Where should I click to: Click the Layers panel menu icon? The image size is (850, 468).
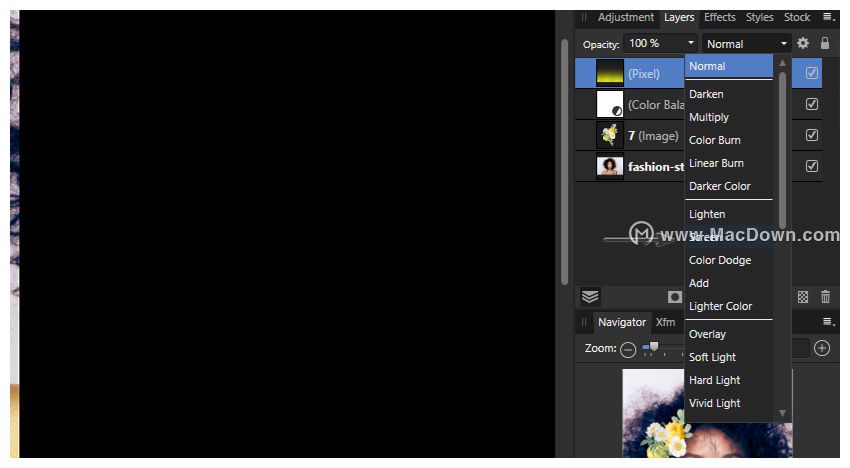point(828,17)
